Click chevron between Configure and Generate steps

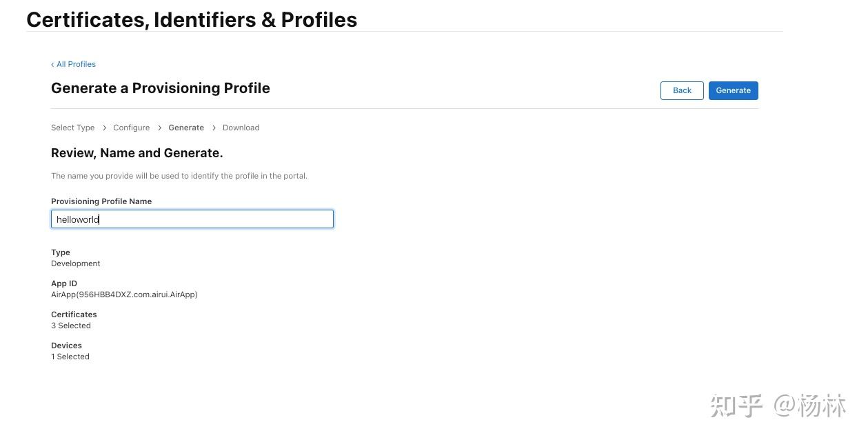(159, 128)
